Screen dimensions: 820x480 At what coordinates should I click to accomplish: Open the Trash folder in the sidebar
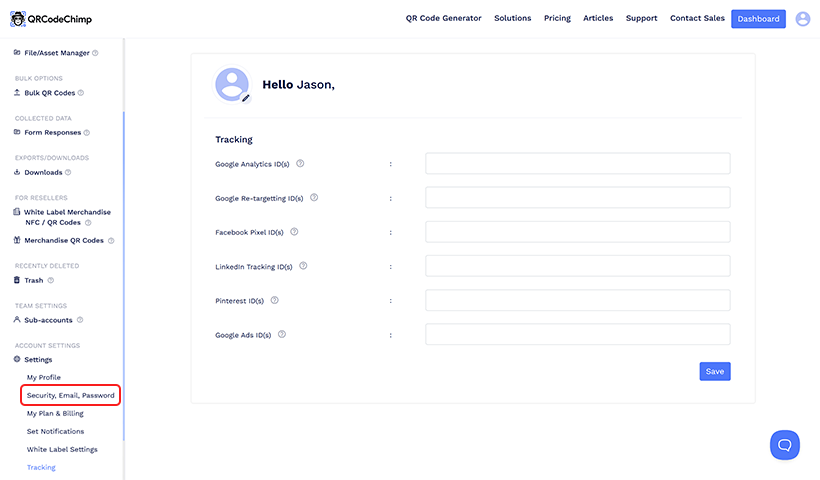pos(33,280)
